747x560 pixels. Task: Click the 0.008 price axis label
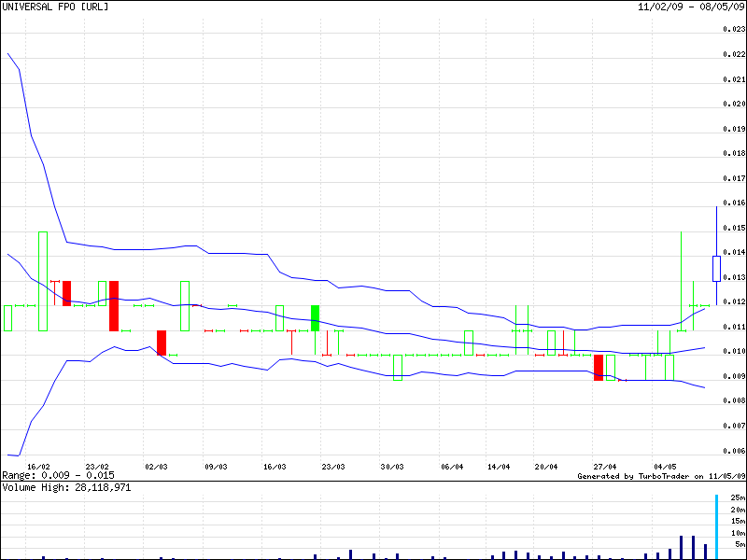click(x=733, y=401)
